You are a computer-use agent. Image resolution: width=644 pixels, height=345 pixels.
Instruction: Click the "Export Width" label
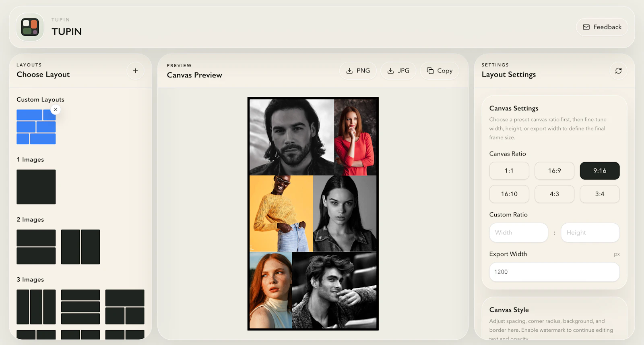(508, 254)
